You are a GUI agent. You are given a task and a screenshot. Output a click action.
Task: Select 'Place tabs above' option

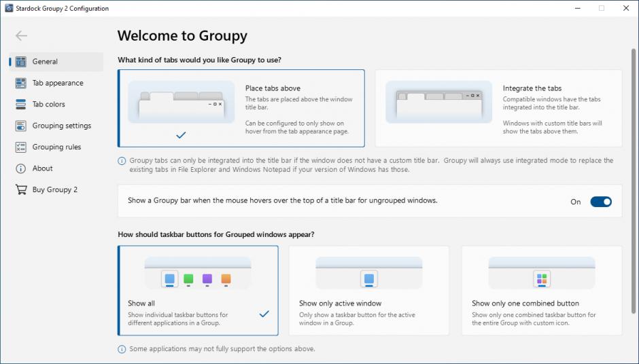[x=241, y=108]
